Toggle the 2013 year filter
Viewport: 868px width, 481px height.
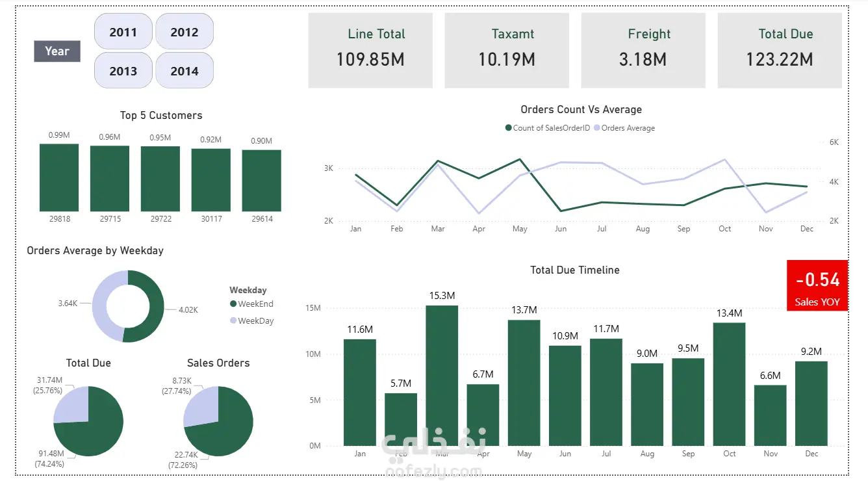pyautogui.click(x=123, y=71)
